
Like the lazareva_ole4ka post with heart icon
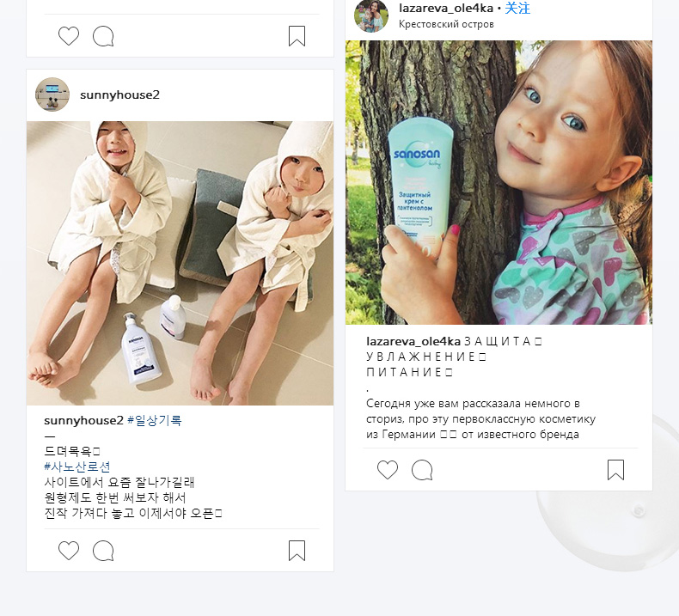pos(388,470)
